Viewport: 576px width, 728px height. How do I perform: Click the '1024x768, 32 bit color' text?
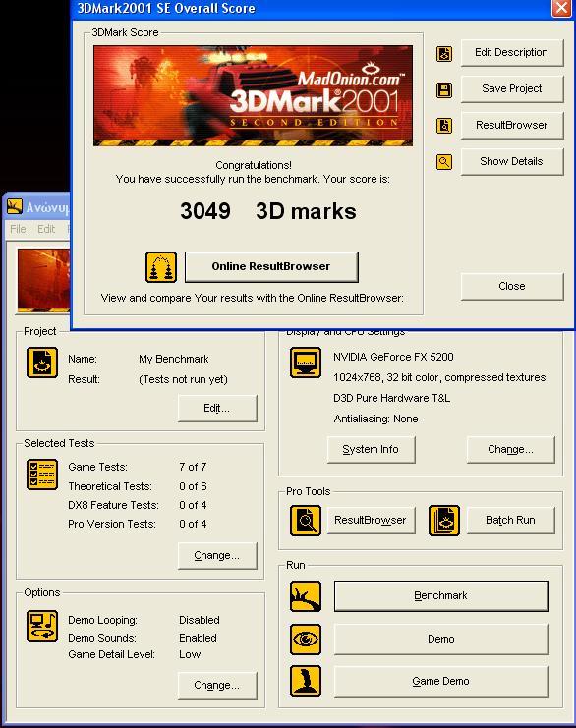click(387, 377)
